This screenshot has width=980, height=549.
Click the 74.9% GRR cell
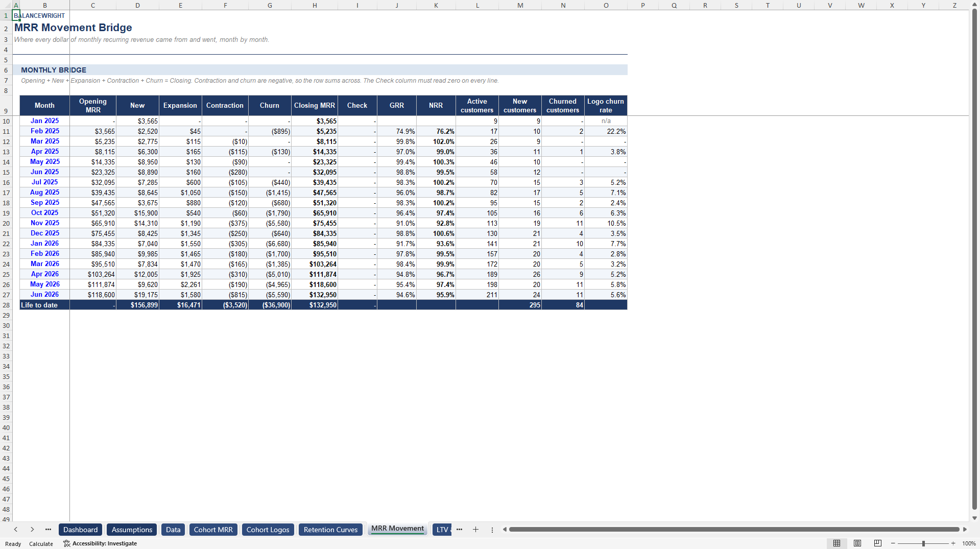[397, 131]
